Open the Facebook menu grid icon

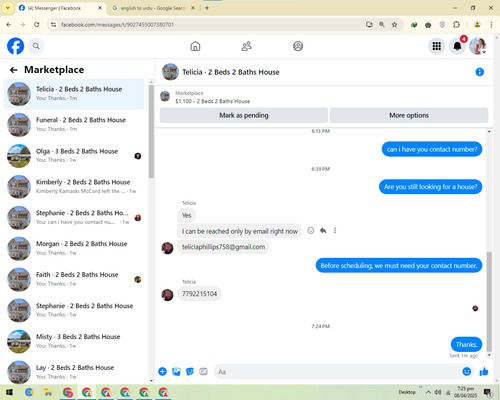(x=437, y=46)
